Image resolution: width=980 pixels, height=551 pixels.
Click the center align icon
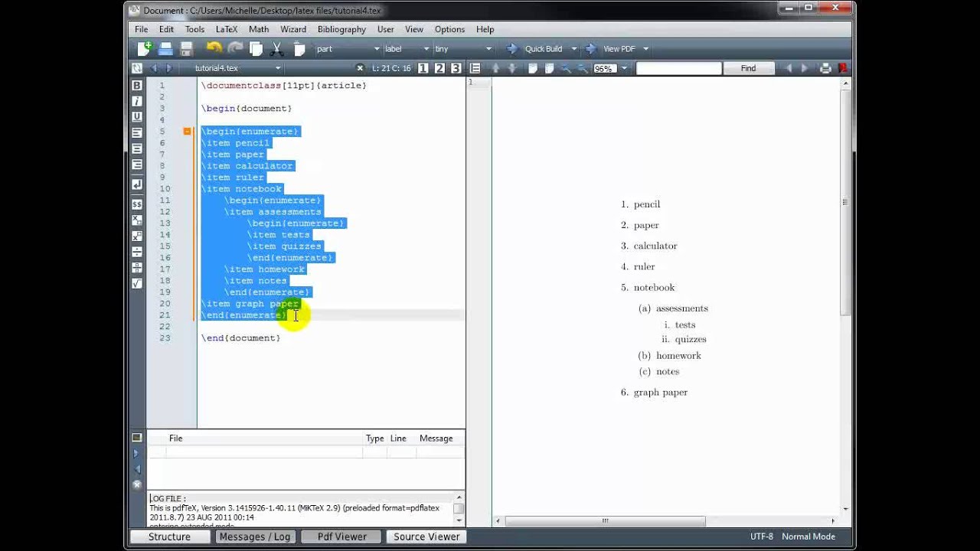click(137, 149)
